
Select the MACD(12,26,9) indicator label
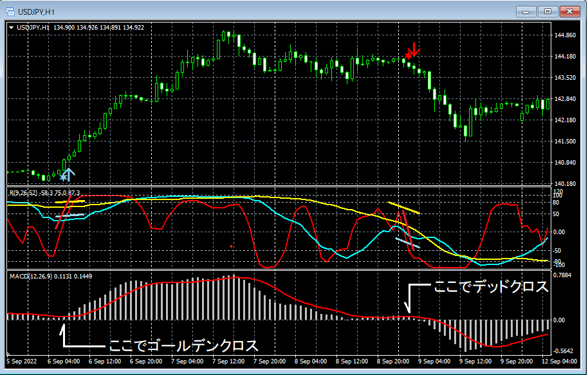[51, 277]
